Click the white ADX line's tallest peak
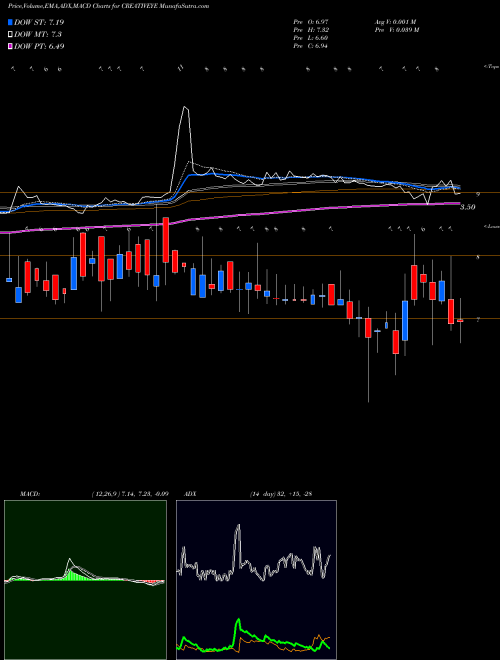 pos(239,526)
